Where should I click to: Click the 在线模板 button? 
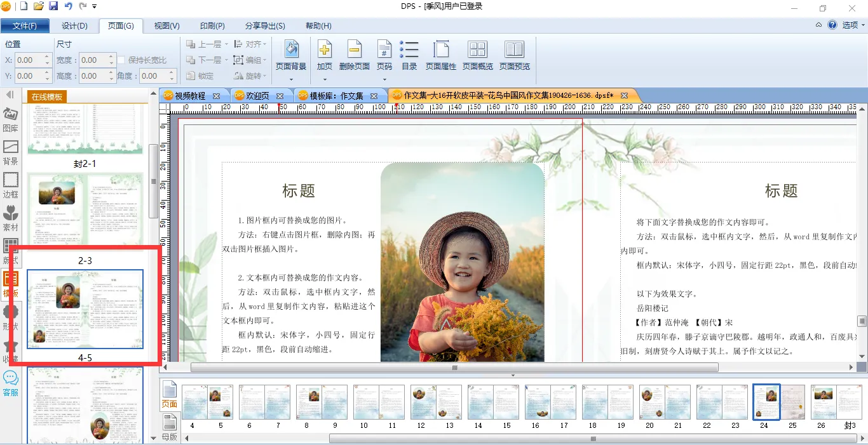(47, 96)
